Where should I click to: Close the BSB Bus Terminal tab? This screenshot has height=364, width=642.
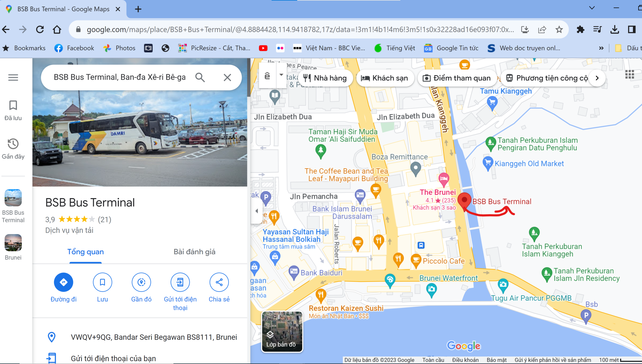click(118, 9)
